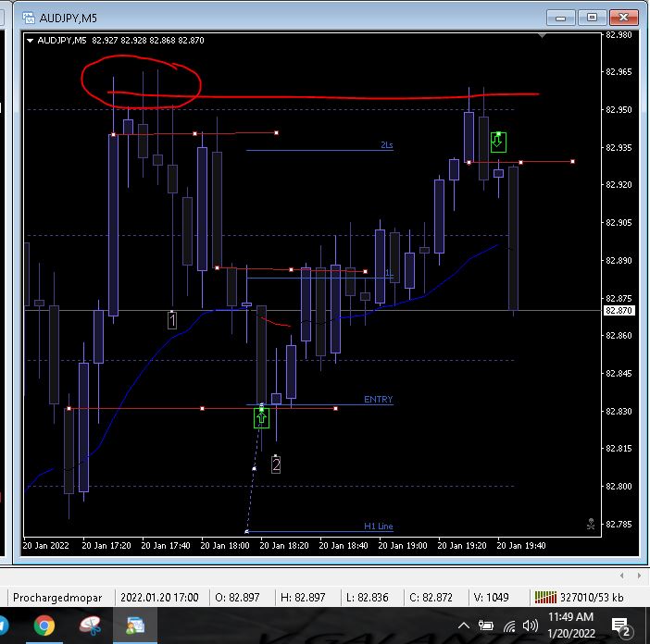The image size is (650, 644).
Task: Click the dotted line endpoint at H1 Line
Action: pyautogui.click(x=246, y=531)
